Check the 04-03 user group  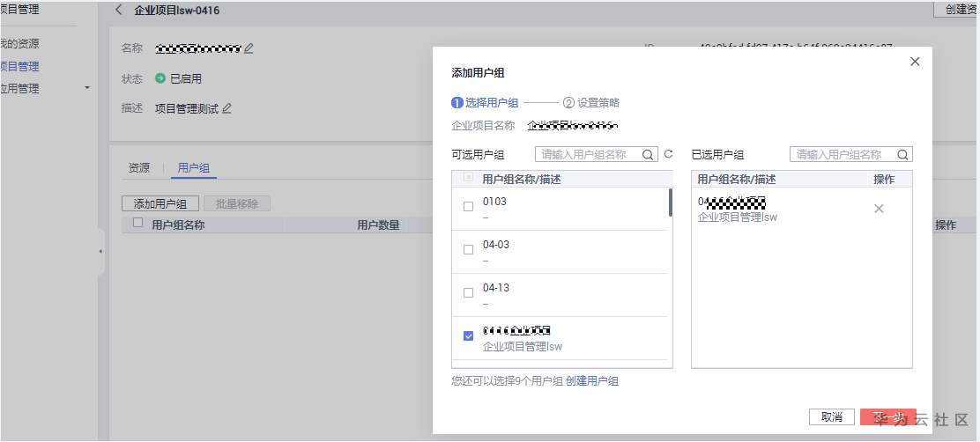click(x=468, y=250)
